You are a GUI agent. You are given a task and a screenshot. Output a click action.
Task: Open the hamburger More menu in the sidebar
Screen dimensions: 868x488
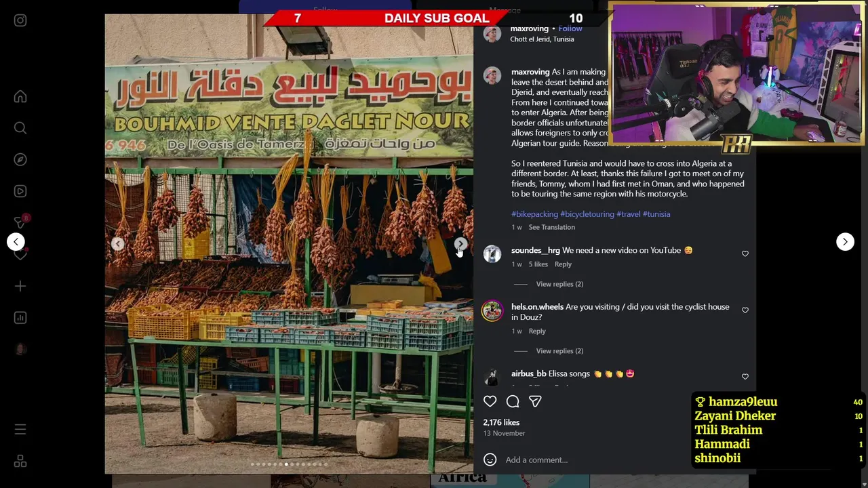pyautogui.click(x=20, y=430)
